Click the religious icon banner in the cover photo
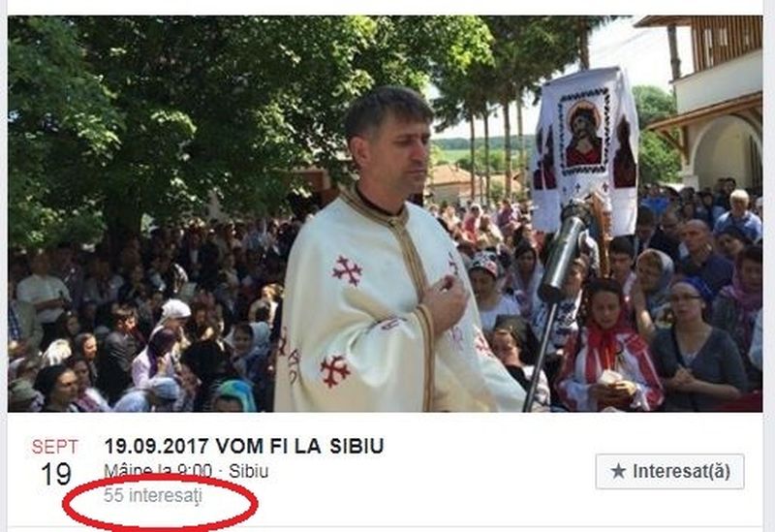 point(585,148)
